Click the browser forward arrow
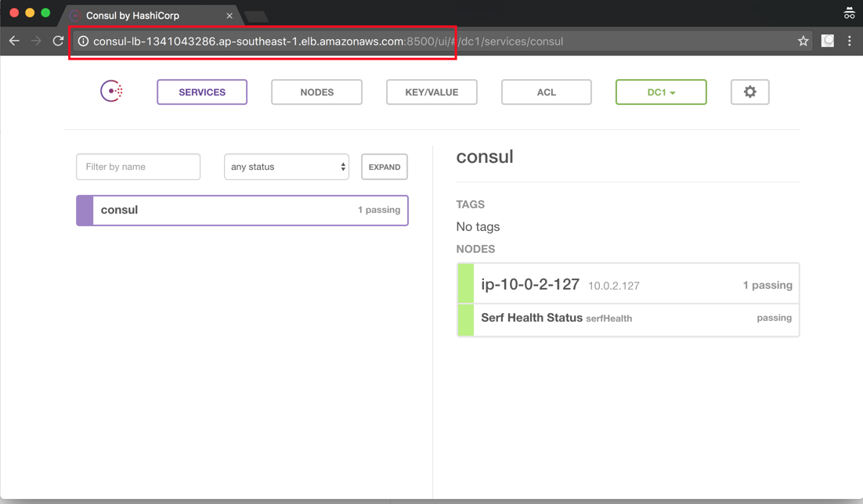Screen dimensions: 863x504 coord(36,41)
